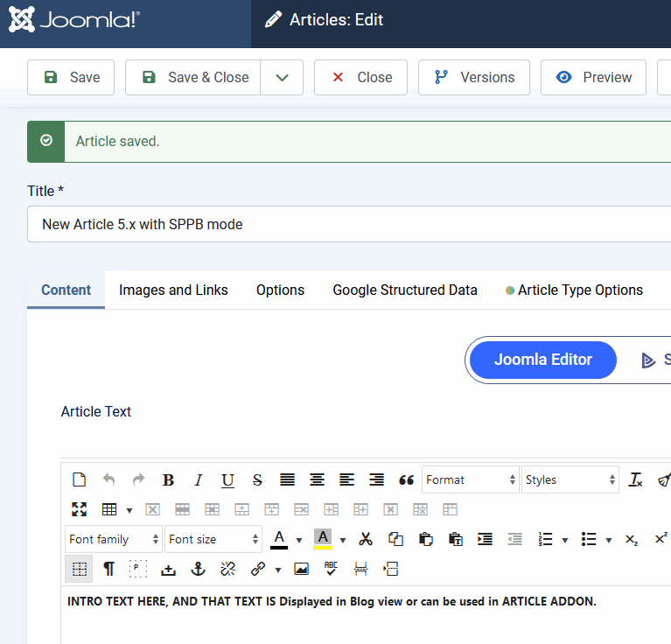Apply italic formatting to text
The height and width of the screenshot is (644, 671).
point(199,479)
